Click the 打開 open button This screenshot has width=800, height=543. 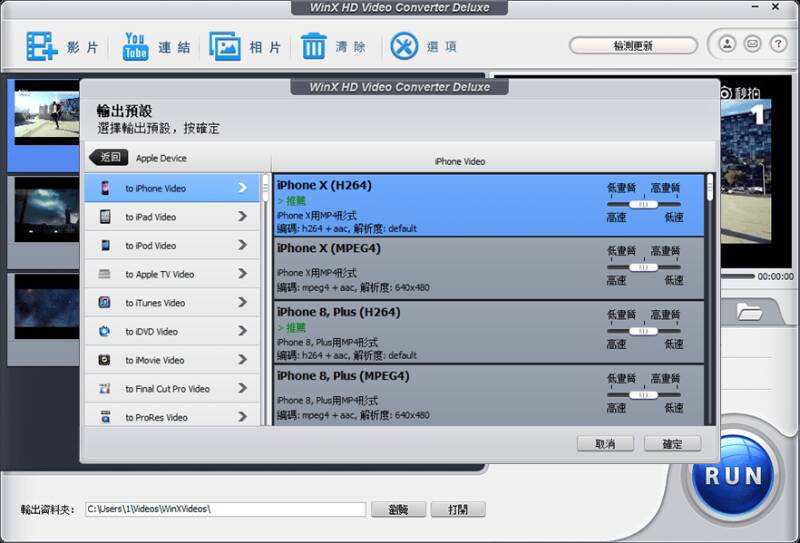pyautogui.click(x=458, y=509)
